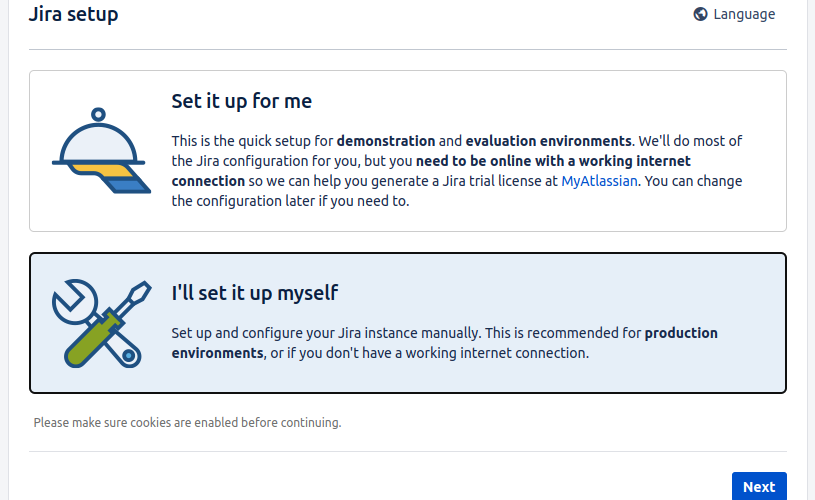This screenshot has height=500, width=815.
Task: Open the MyAtlassian link
Action: pos(599,181)
